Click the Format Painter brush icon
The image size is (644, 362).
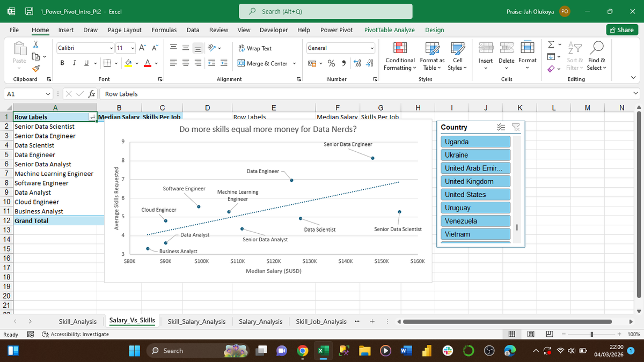pos(36,68)
